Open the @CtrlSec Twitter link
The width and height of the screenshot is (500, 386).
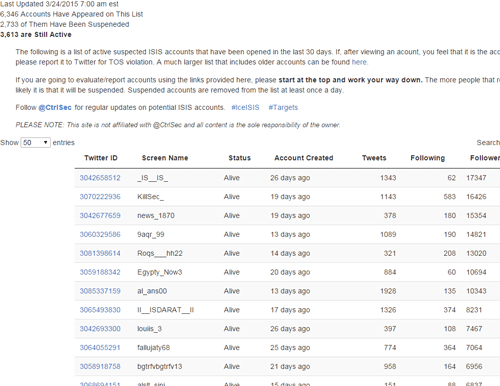pos(55,108)
